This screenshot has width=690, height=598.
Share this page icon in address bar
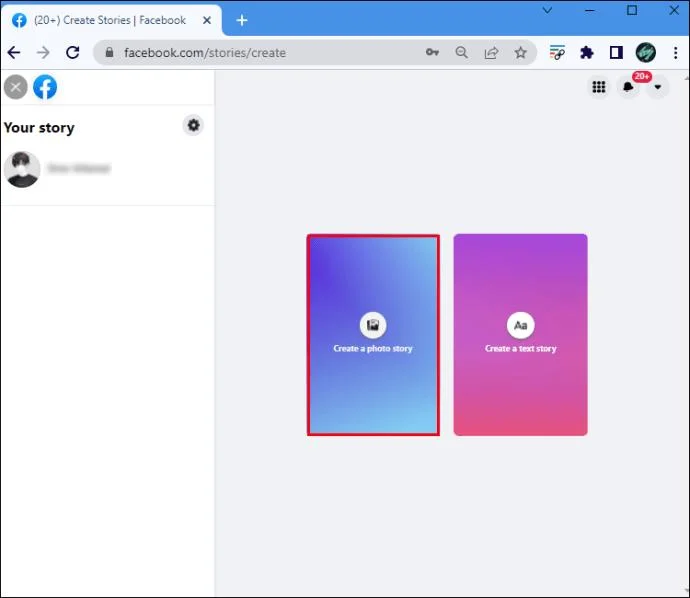(x=491, y=53)
